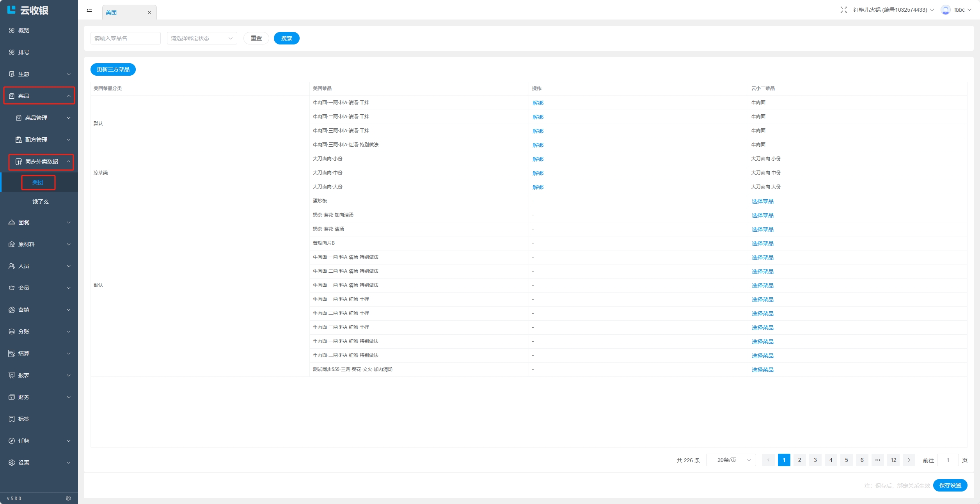Click 保存设置 save button
980x504 pixels.
click(x=950, y=485)
